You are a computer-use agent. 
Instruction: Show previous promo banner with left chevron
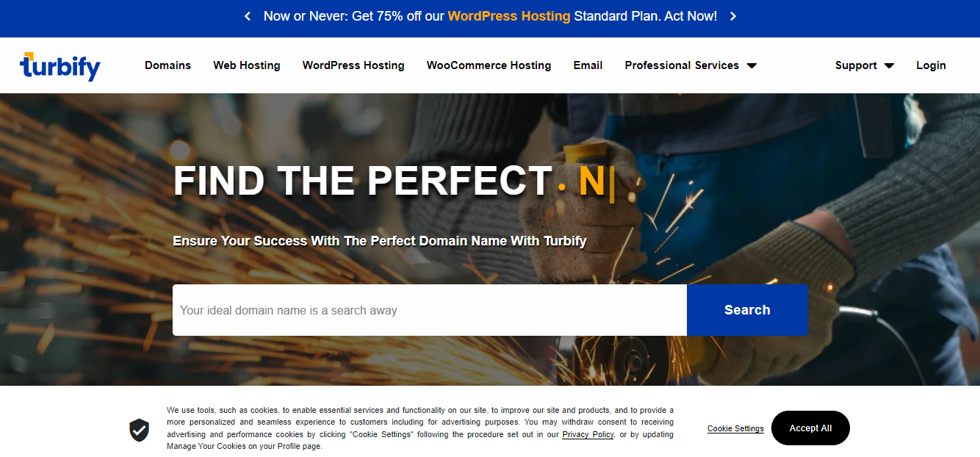(248, 16)
